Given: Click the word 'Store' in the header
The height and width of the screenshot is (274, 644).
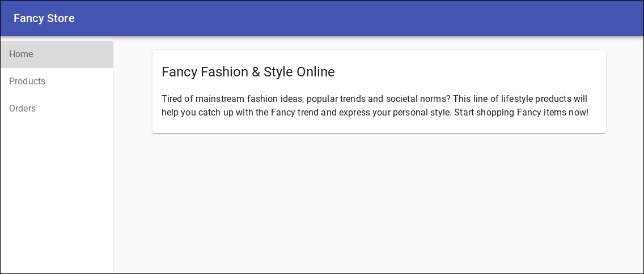Looking at the screenshot, I should click(x=61, y=19).
